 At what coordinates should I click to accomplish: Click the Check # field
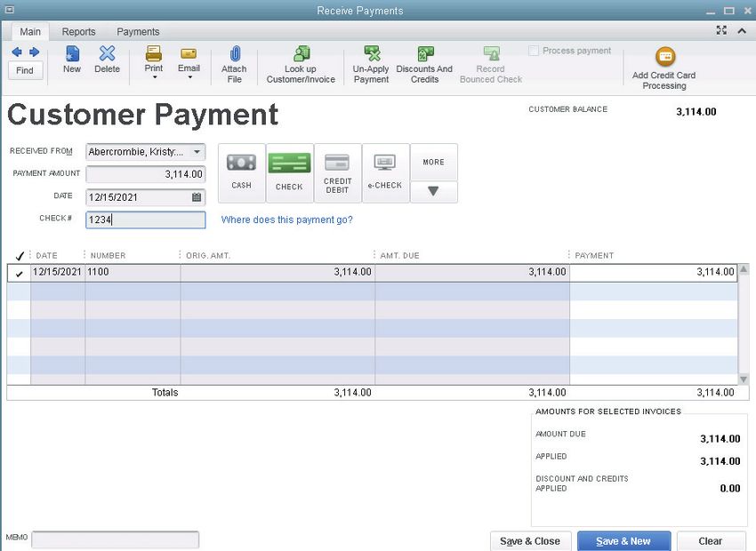pyautogui.click(x=146, y=220)
